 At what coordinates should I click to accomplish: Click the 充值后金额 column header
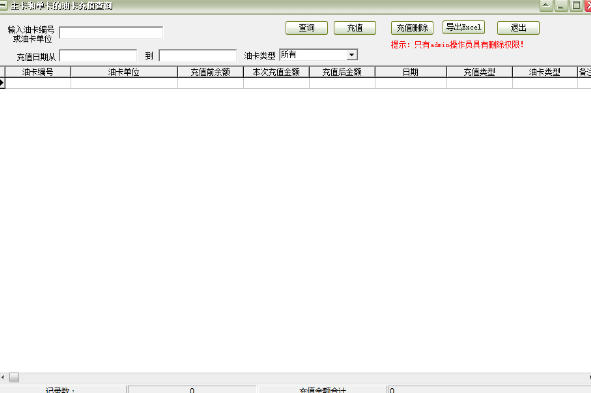(x=342, y=72)
